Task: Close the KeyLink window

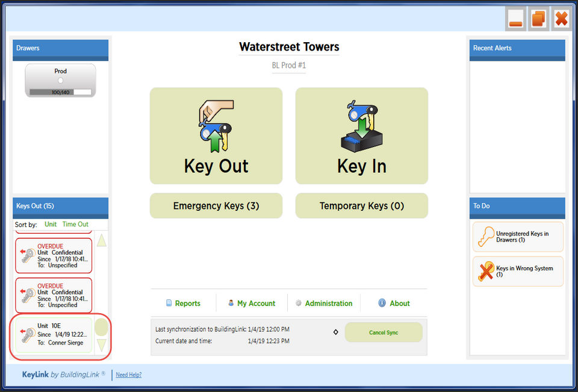Action: pyautogui.click(x=561, y=19)
